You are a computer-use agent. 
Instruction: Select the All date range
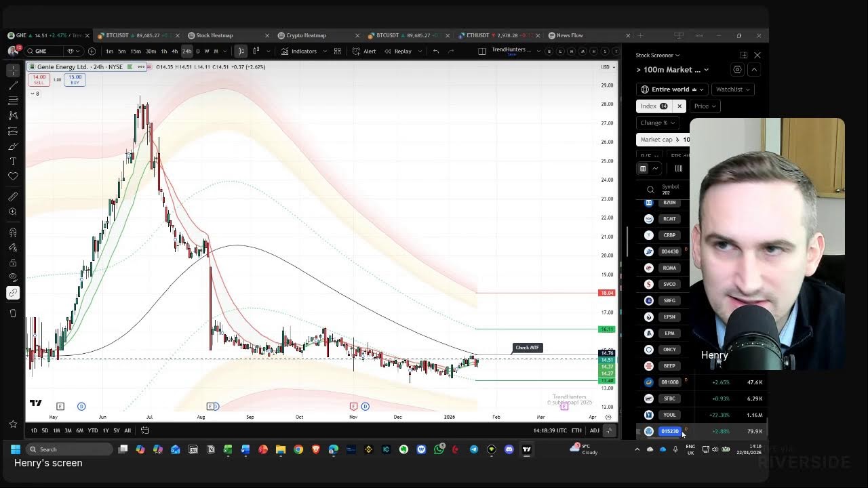pyautogui.click(x=127, y=430)
